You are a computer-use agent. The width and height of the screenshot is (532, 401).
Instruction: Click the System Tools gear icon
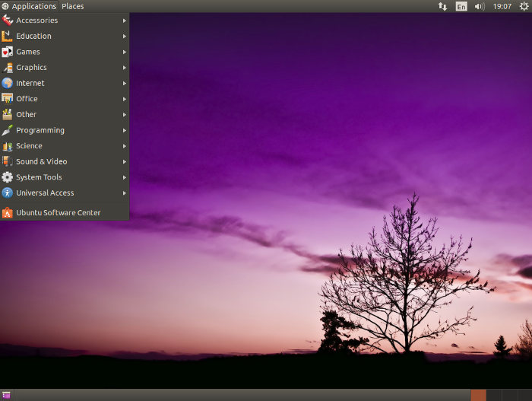(x=8, y=177)
